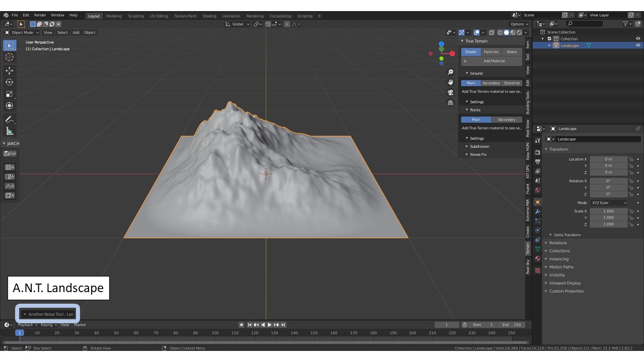This screenshot has height=362, width=644.
Task: Open the Output properties tab icon
Action: (x=537, y=162)
